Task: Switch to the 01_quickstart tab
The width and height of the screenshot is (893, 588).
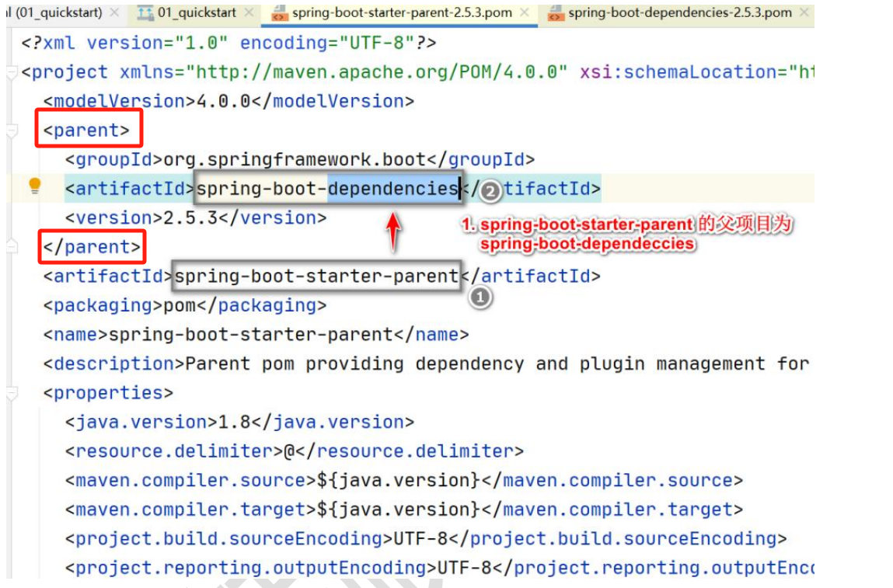Action: 197,12
